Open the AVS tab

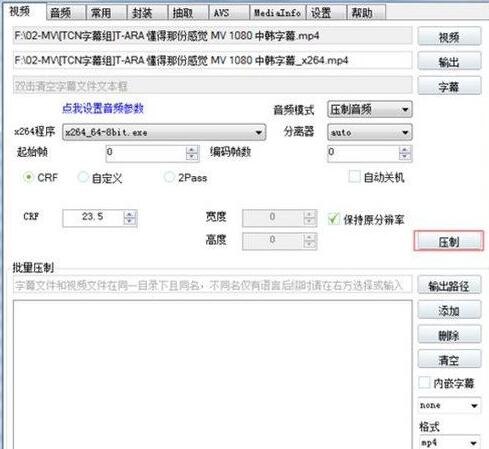pos(229,13)
